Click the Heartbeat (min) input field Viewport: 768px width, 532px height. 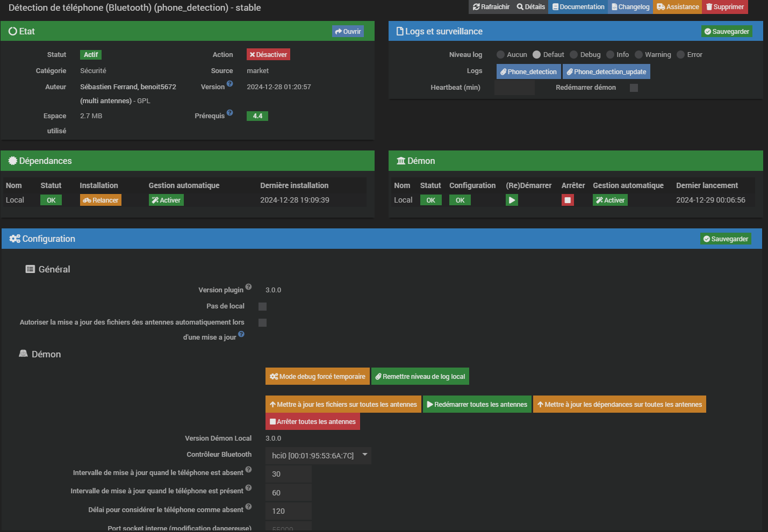pos(514,88)
